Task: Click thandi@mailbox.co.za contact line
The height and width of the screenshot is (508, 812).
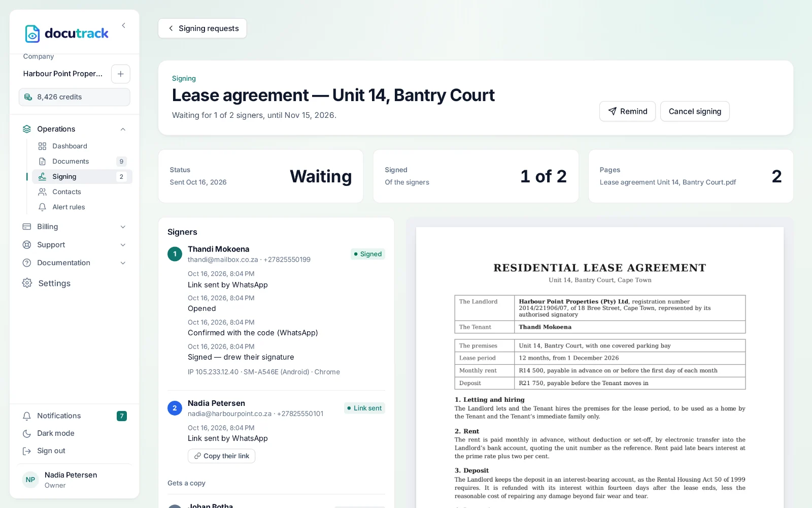Action: (249, 260)
